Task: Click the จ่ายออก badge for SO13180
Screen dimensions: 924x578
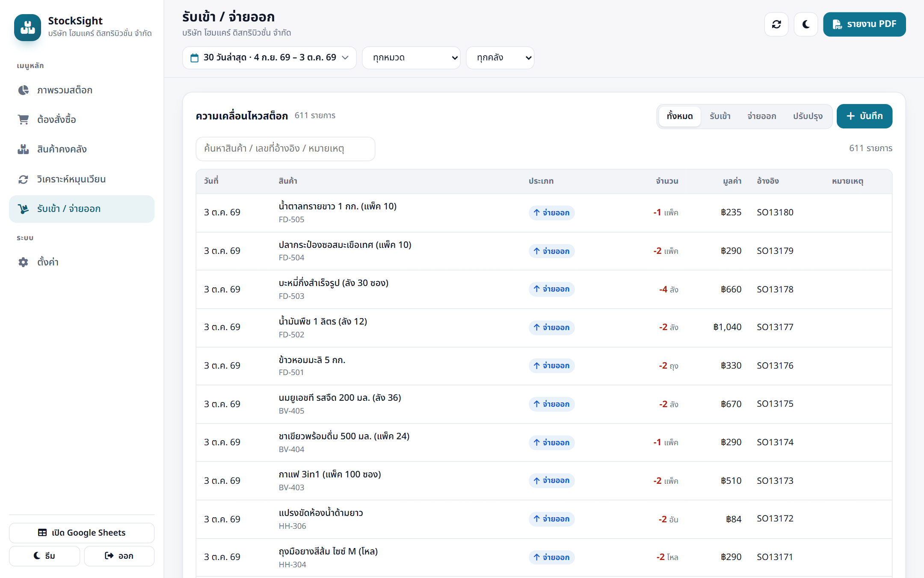Action: point(551,213)
